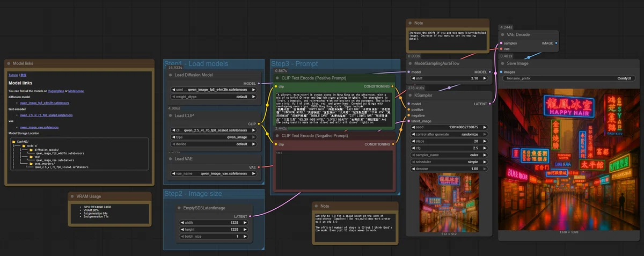This screenshot has height=256, width=644.
Task: Collapse the Model links node using its header dot
Action: click(9, 63)
